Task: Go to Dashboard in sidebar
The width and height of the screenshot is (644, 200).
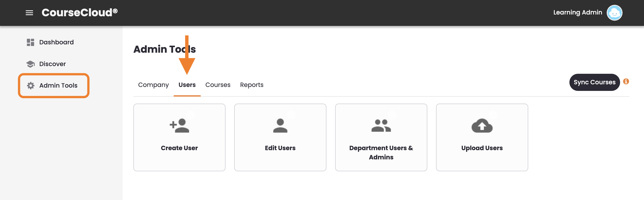Action: click(x=50, y=42)
